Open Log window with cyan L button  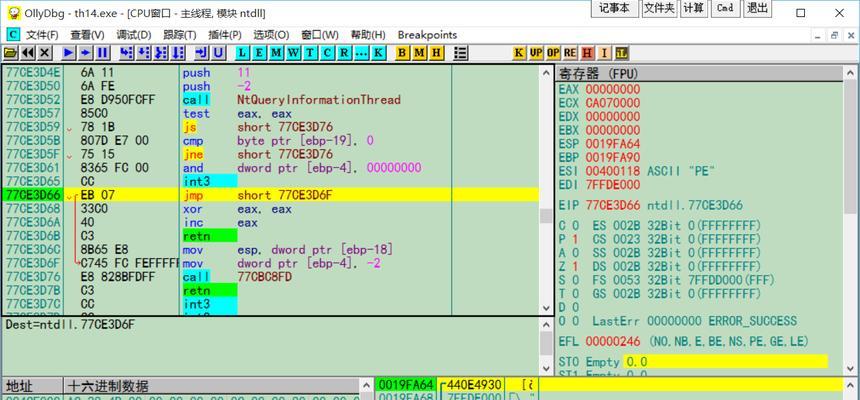[x=243, y=53]
